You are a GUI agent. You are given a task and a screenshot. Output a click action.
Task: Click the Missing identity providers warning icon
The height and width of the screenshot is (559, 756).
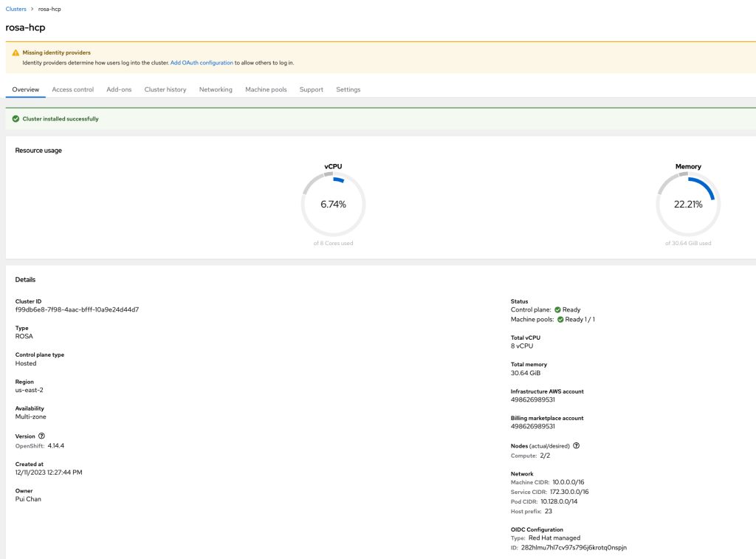click(x=16, y=53)
